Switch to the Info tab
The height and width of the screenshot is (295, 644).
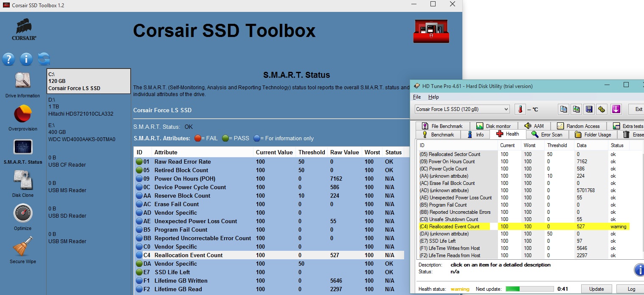[x=475, y=134]
